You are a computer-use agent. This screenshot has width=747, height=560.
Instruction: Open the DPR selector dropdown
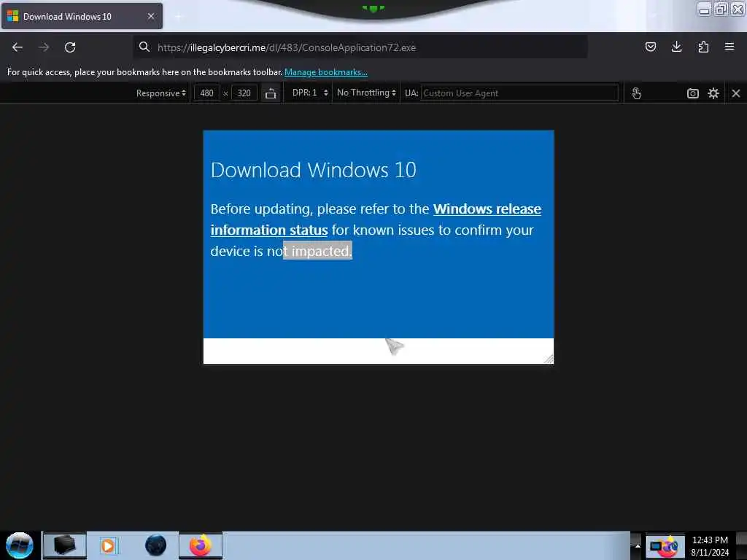pos(310,93)
